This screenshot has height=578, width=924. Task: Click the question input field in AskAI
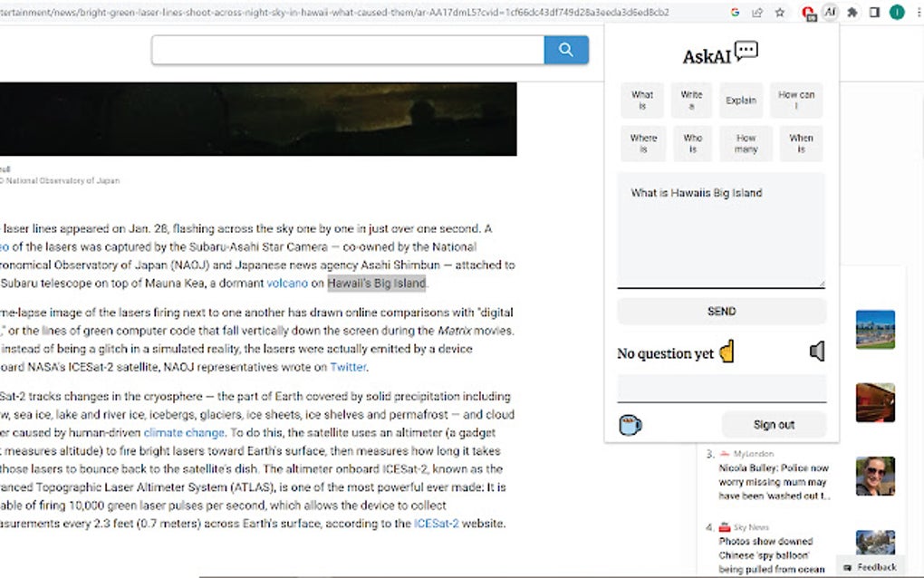click(721, 226)
